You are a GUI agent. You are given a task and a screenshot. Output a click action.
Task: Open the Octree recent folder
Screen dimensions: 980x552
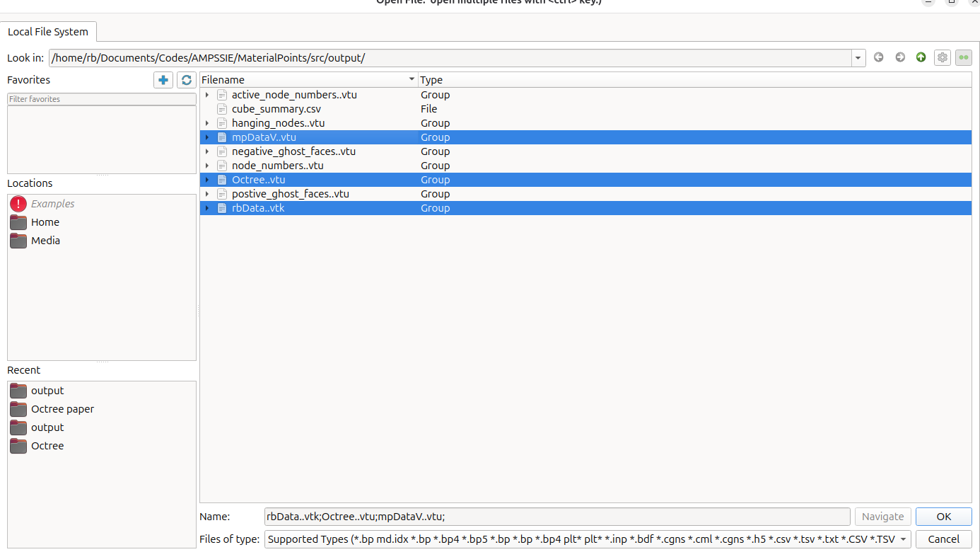pos(47,446)
